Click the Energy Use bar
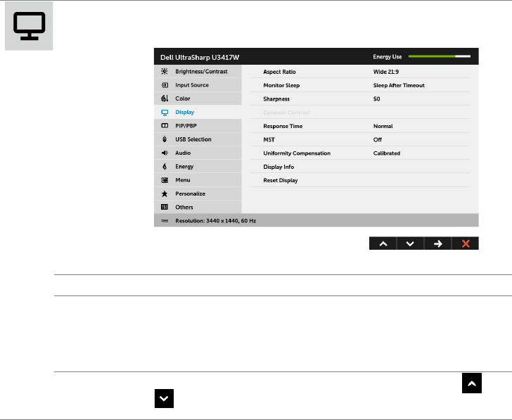The image size is (512, 420). pyautogui.click(x=439, y=56)
